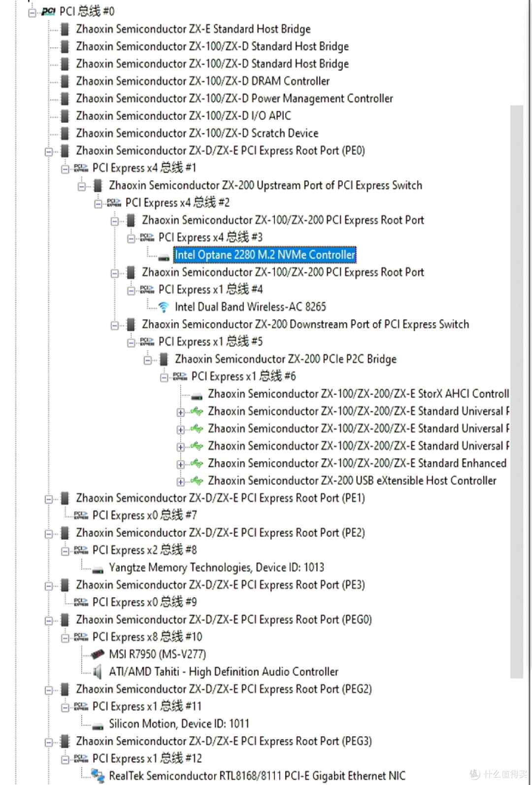The image size is (532, 785).
Task: Click the vertical scrollbar of the device tree
Action: click(x=517, y=392)
